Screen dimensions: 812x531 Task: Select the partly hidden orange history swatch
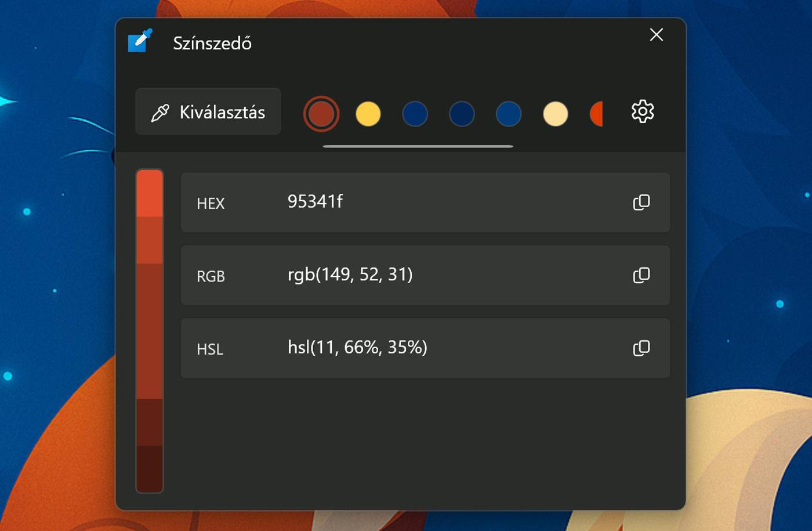point(596,114)
